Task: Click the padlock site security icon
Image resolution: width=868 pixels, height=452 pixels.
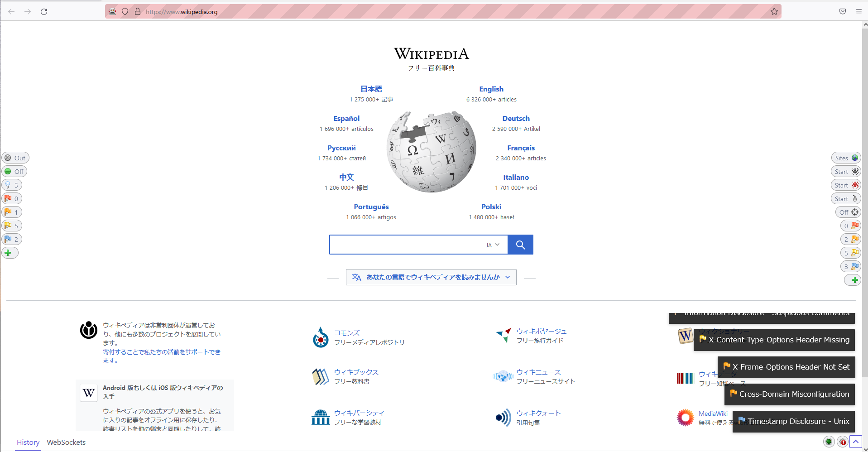Action: [x=138, y=12]
